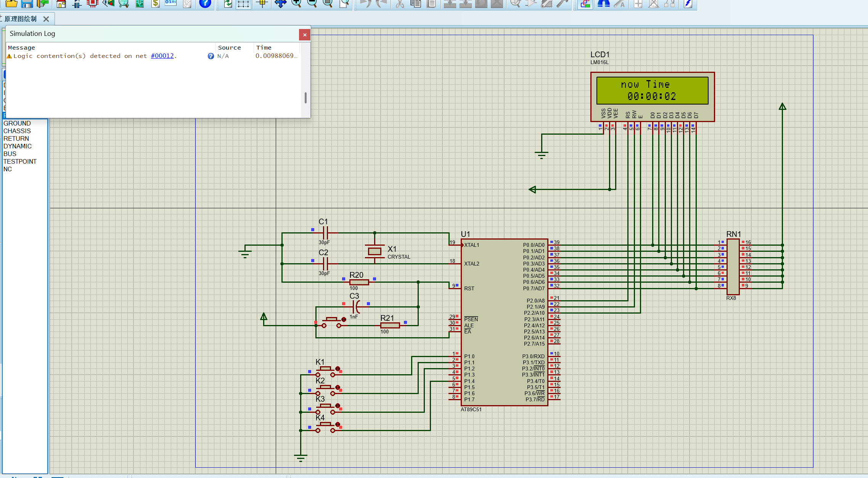Click the blue Help question mark icon
Viewport: 868px width, 478px height.
[205, 4]
